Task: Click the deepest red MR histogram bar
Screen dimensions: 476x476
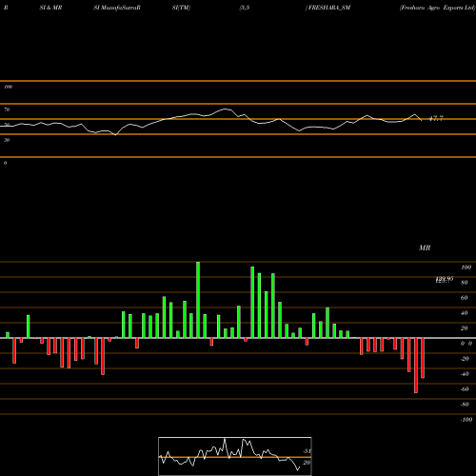Action: (x=416, y=366)
